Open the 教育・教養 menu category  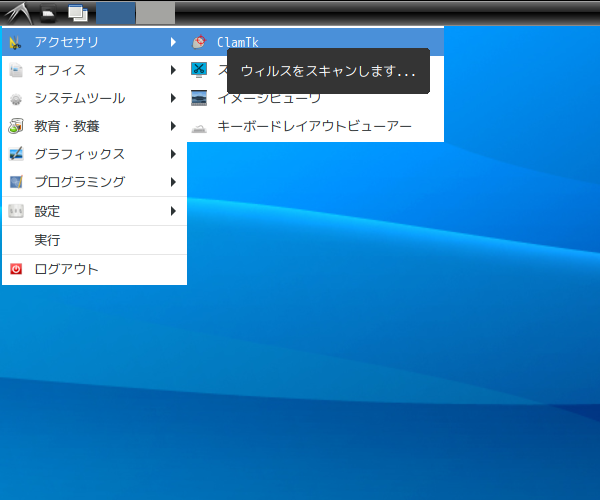pos(95,126)
